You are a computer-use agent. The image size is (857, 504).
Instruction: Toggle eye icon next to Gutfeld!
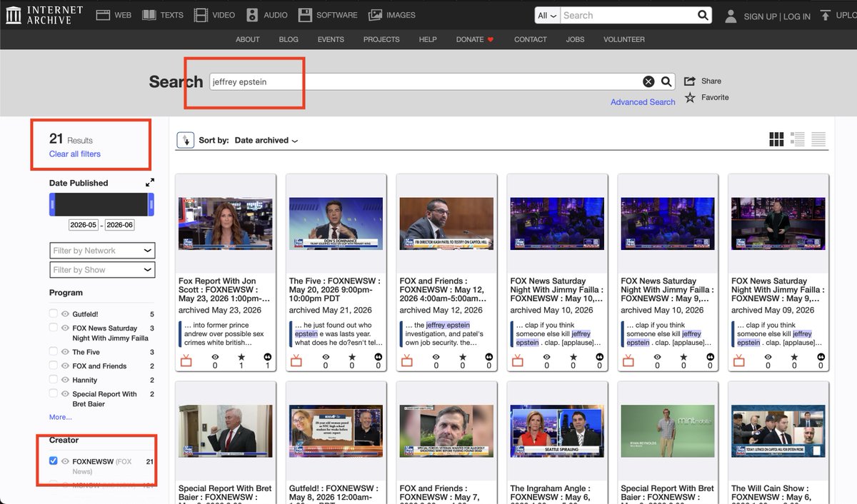(65, 314)
